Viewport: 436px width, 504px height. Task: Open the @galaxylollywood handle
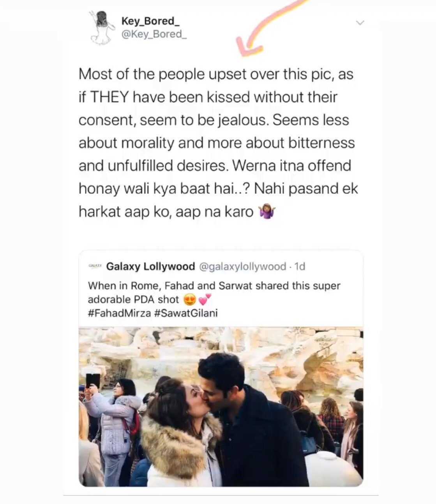point(243,267)
